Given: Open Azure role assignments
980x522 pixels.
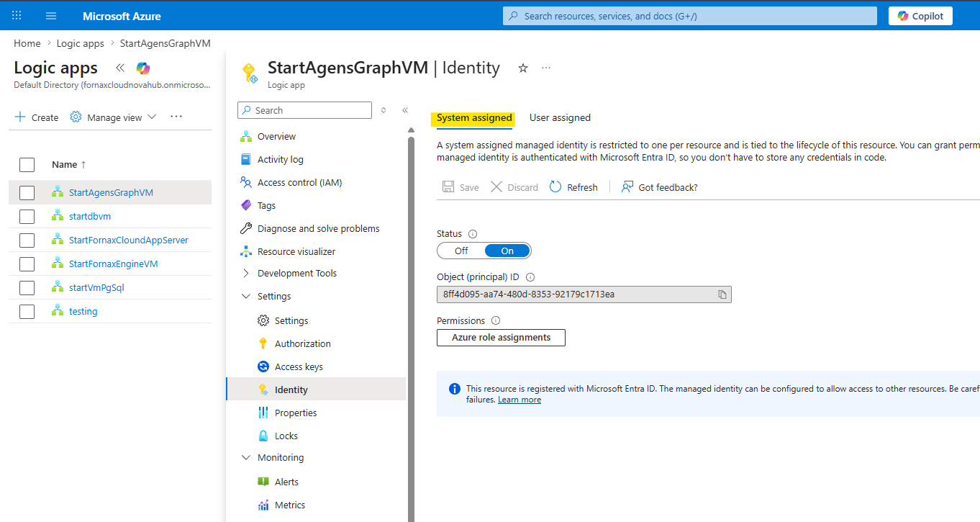Looking at the screenshot, I should click(x=501, y=337).
